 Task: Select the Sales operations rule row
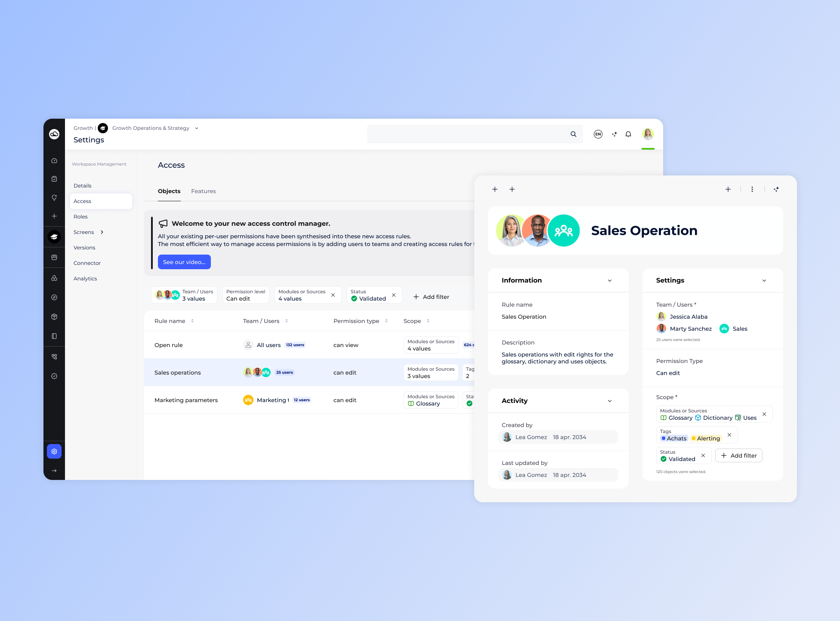[x=178, y=372]
